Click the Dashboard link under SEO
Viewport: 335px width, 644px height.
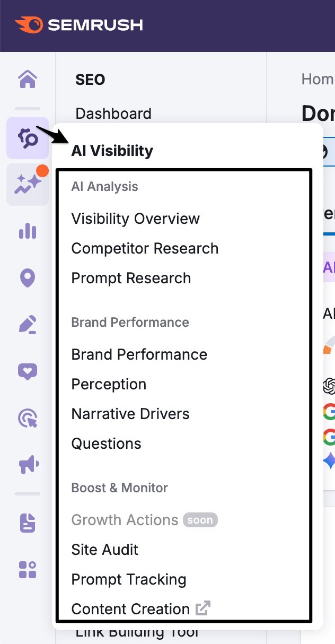(113, 113)
